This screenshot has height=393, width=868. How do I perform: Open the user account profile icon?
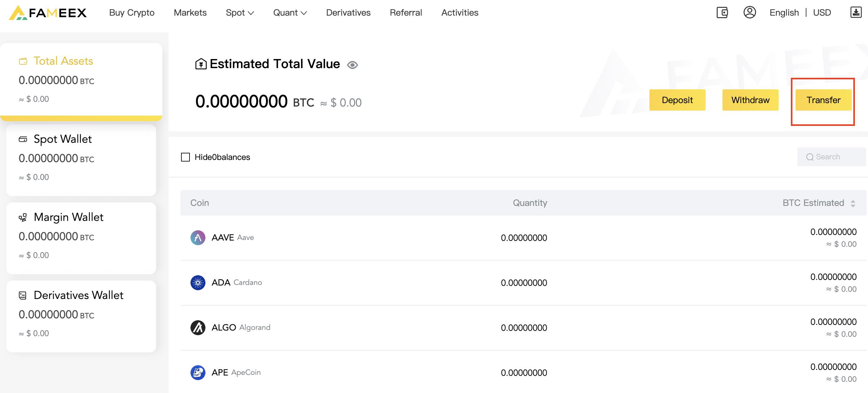(749, 12)
